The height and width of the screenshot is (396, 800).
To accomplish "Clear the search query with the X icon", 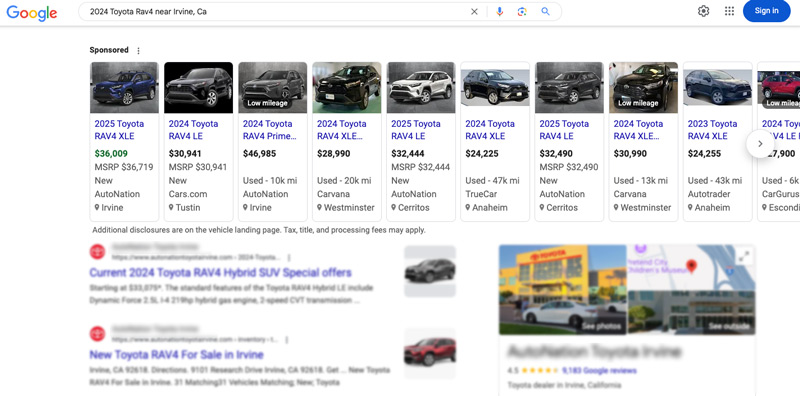I will [x=474, y=12].
